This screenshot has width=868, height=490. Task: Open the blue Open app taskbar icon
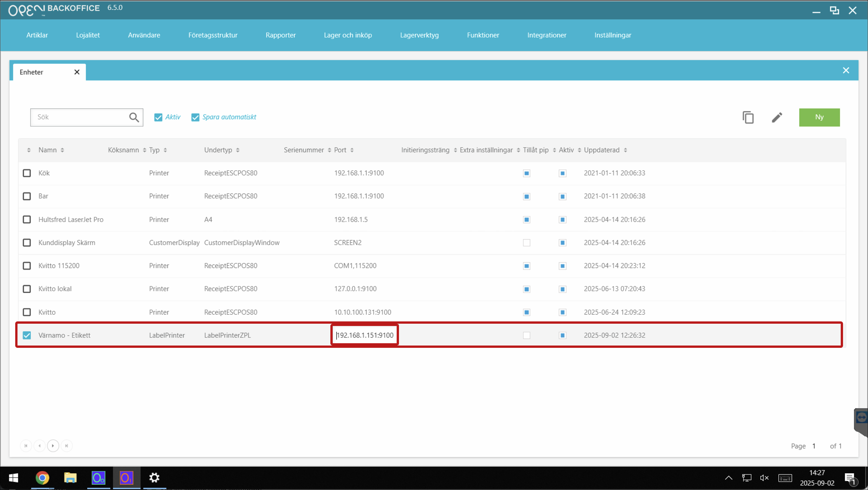point(98,478)
